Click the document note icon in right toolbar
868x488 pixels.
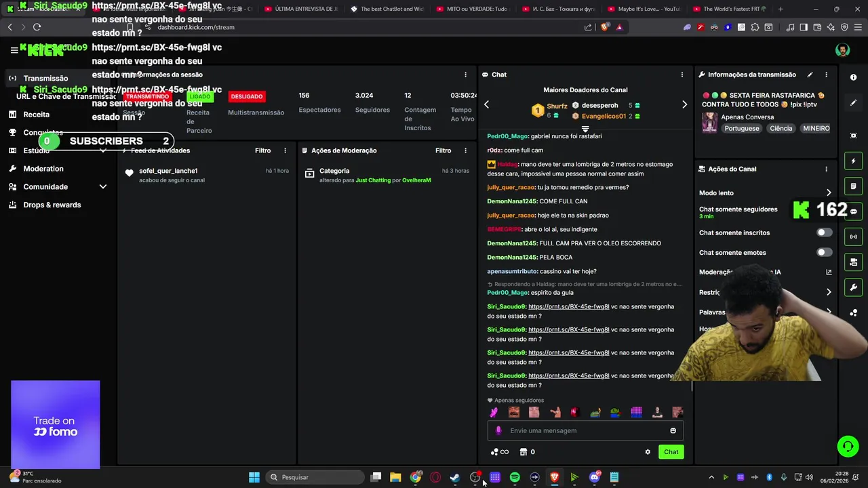(x=853, y=186)
